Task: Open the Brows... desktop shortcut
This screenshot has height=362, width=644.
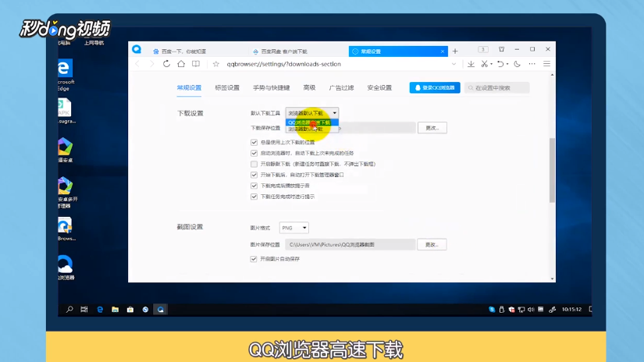Action: [66, 229]
